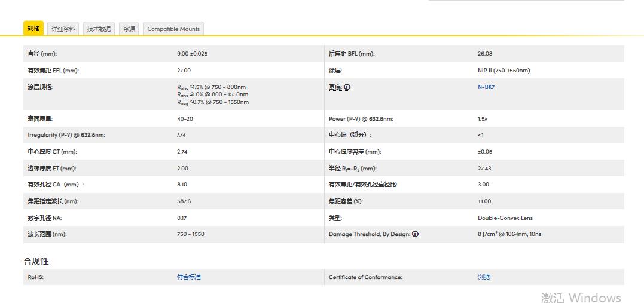The width and height of the screenshot is (644, 303).
Task: Click the Damage Threshold, By Design label
Action: (x=369, y=234)
